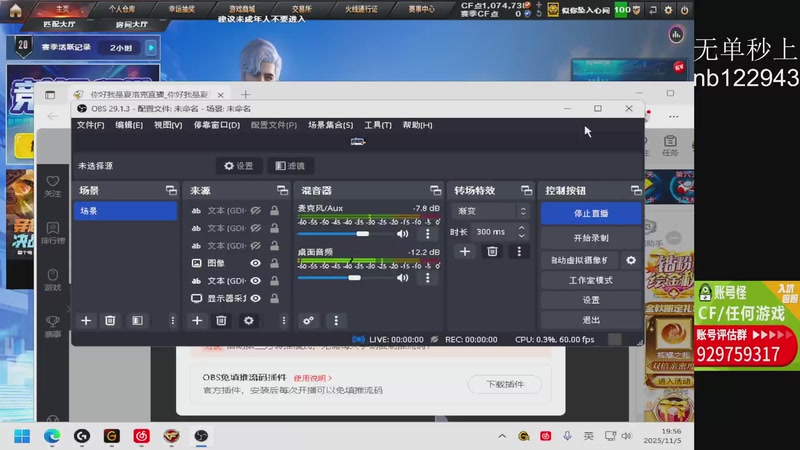Open the 场景集合(S) menu
The height and width of the screenshot is (450, 800).
[x=330, y=125]
